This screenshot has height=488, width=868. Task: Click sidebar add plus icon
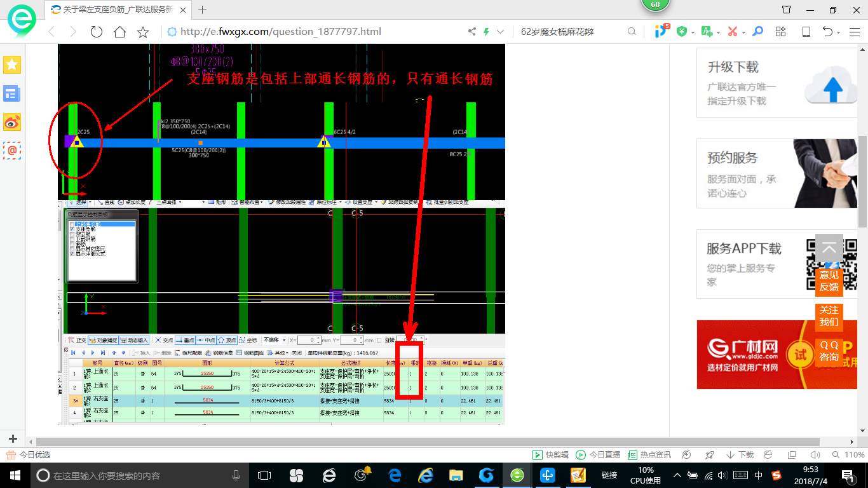pos(12,439)
